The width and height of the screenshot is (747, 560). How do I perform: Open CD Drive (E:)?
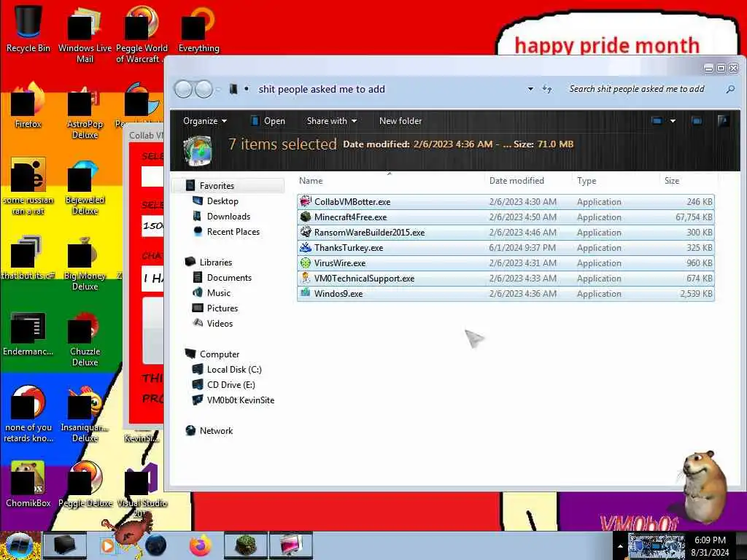tap(231, 384)
